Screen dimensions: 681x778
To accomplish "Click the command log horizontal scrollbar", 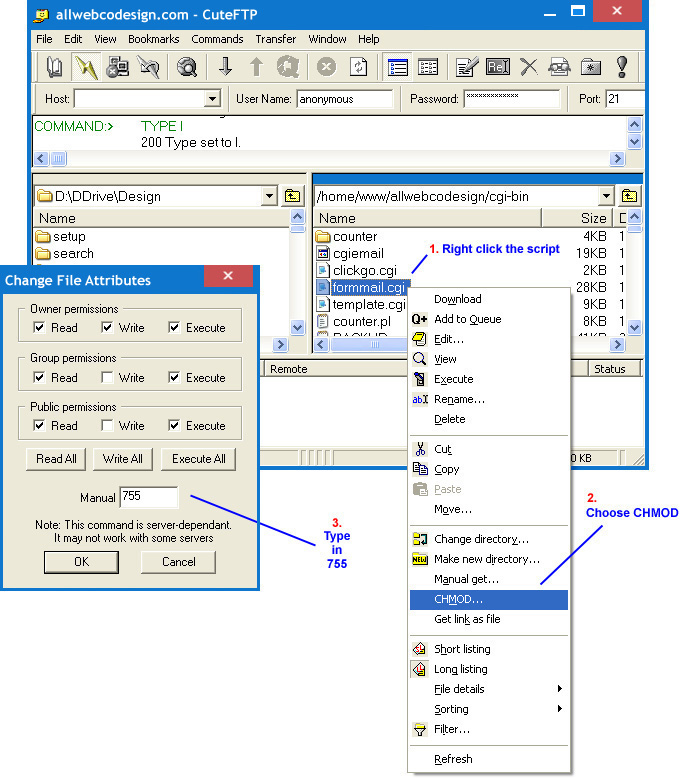I will (x=330, y=159).
